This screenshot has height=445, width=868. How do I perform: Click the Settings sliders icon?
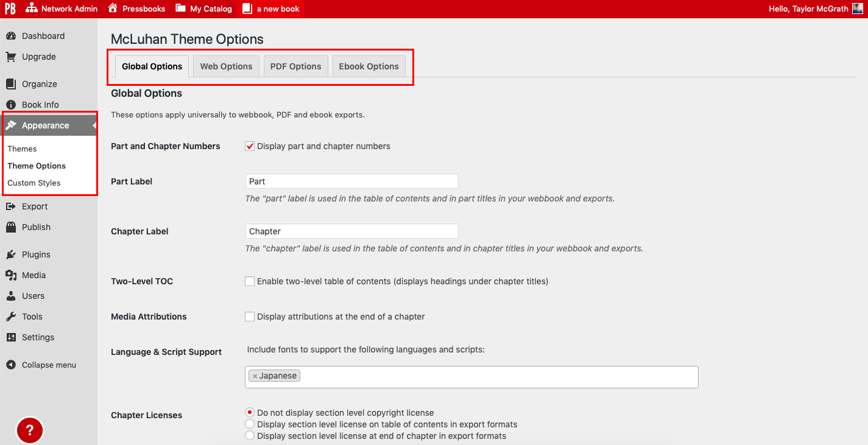pos(11,337)
